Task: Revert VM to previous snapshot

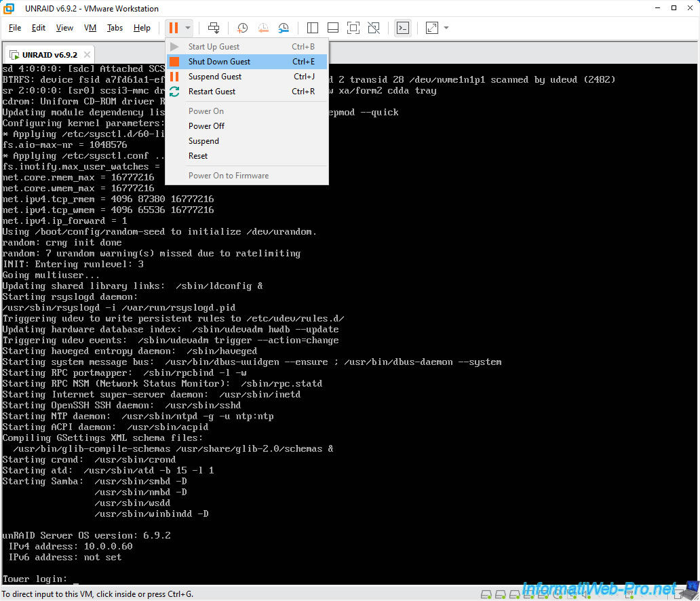Action: pyautogui.click(x=263, y=28)
